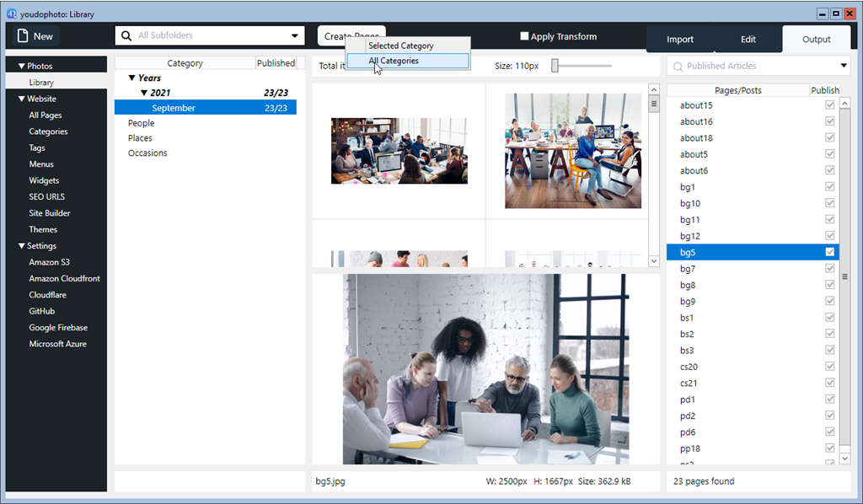Collapse the 2021 tree node
The height and width of the screenshot is (504, 863).
coord(143,93)
